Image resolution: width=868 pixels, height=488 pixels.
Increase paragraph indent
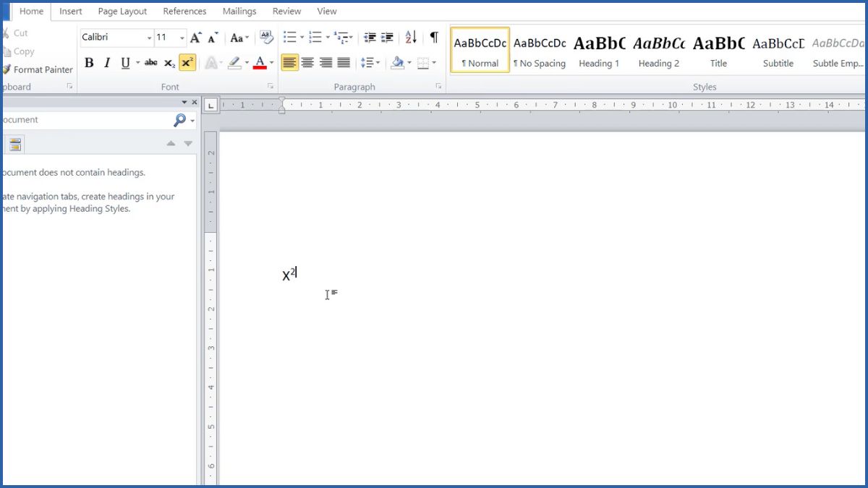(x=388, y=38)
